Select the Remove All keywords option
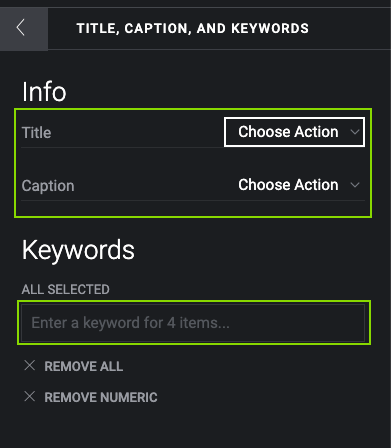 (74, 366)
